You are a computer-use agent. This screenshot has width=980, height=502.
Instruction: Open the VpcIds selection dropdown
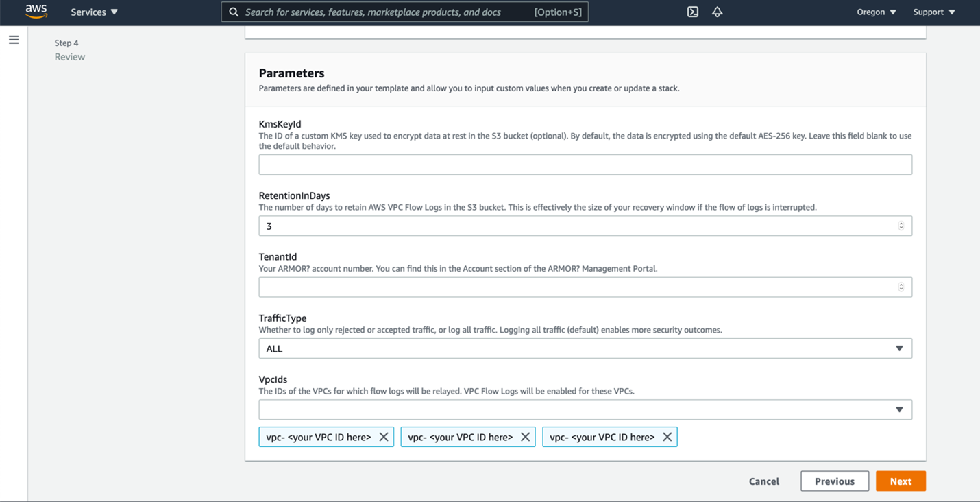pyautogui.click(x=585, y=409)
